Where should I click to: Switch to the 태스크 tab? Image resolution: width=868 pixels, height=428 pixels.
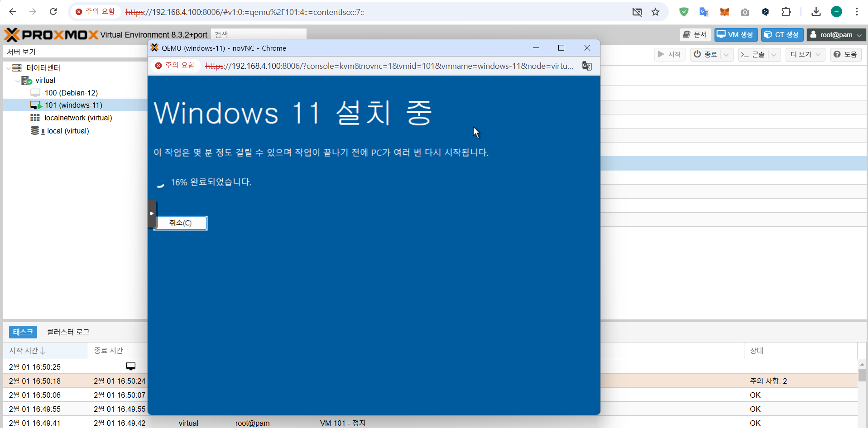pyautogui.click(x=23, y=332)
